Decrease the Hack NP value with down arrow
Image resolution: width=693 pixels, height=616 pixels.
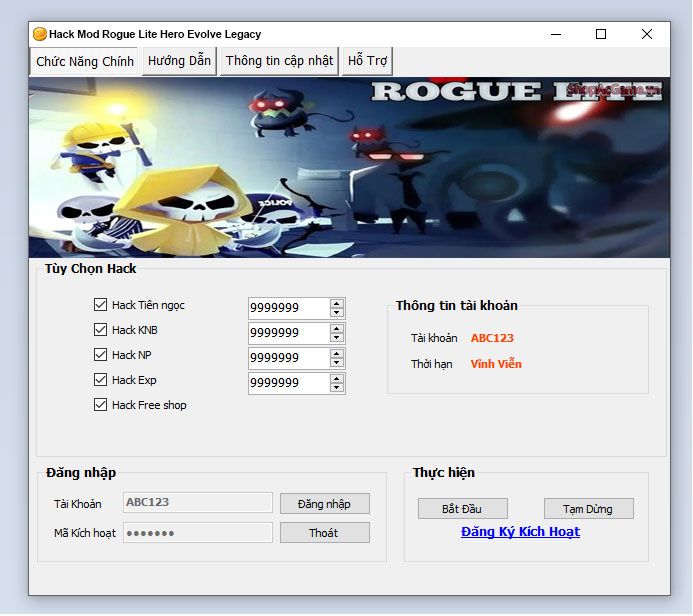[x=337, y=363]
